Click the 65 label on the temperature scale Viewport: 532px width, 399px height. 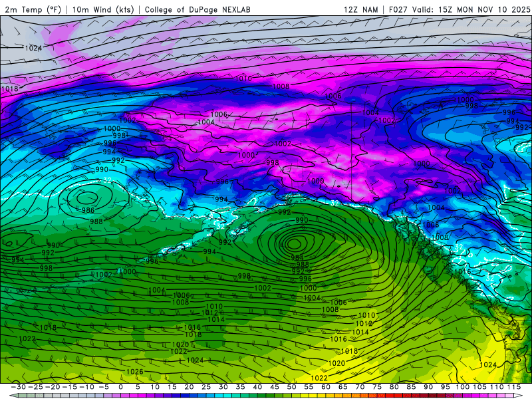[x=342, y=387]
